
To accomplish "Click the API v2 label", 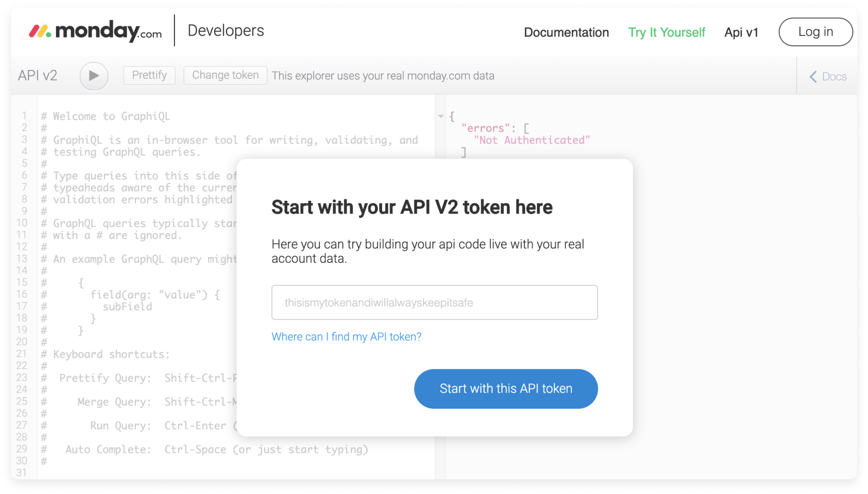I will (38, 75).
